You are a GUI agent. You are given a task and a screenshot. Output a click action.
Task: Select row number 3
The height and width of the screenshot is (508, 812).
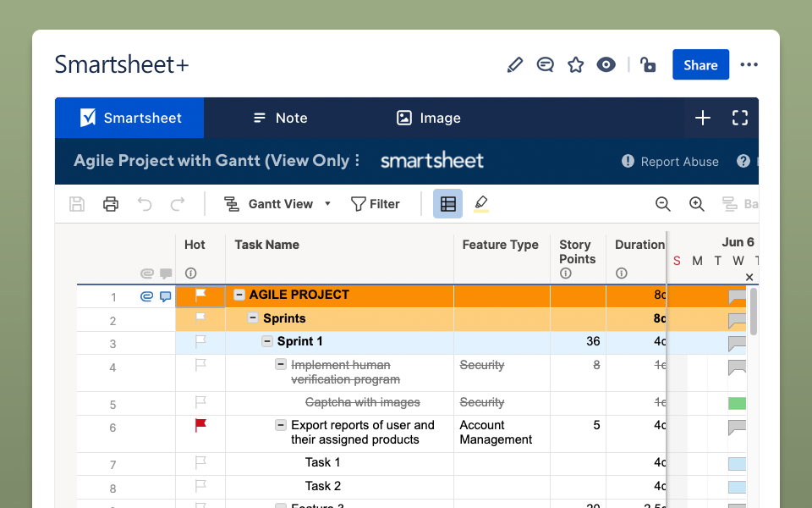112,344
